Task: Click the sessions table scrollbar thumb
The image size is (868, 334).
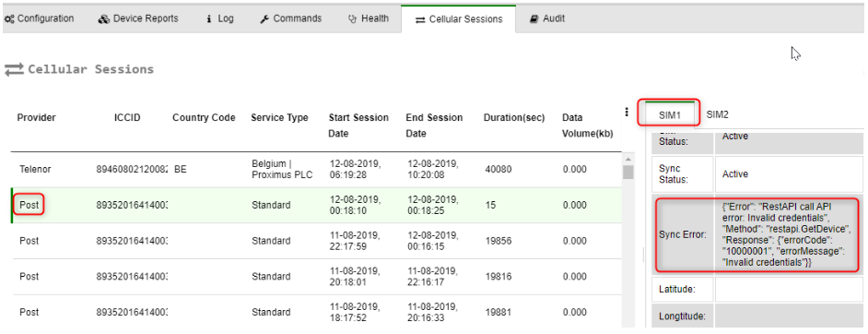Action: 628,173
